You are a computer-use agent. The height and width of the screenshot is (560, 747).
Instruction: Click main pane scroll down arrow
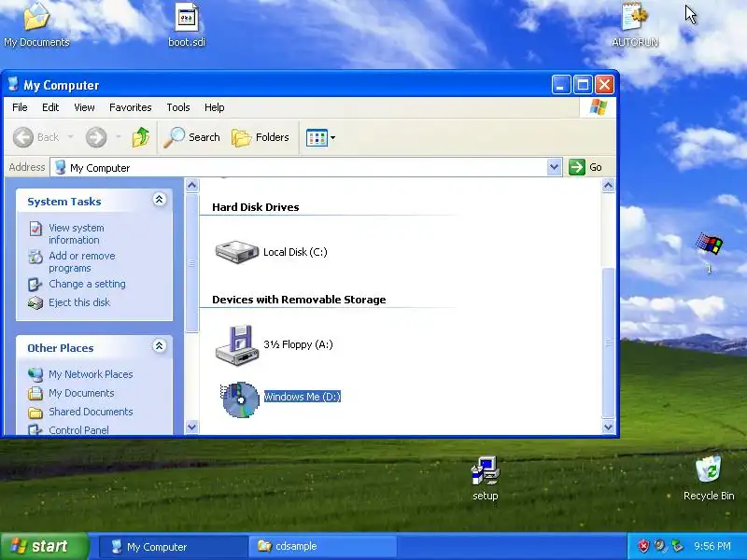pos(608,427)
